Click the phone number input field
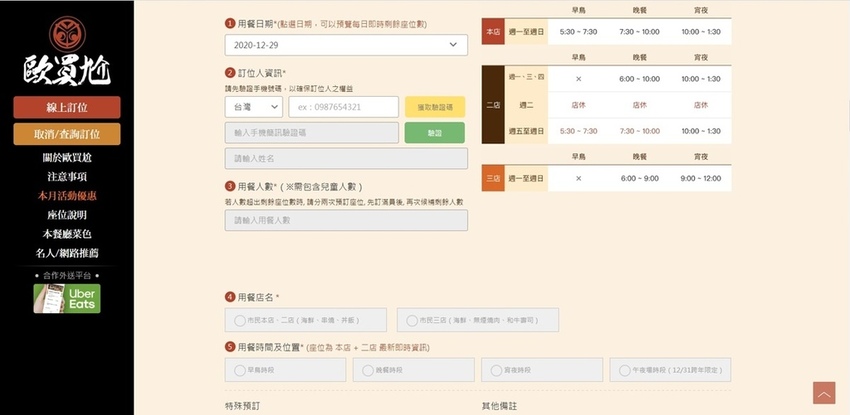 [343, 107]
